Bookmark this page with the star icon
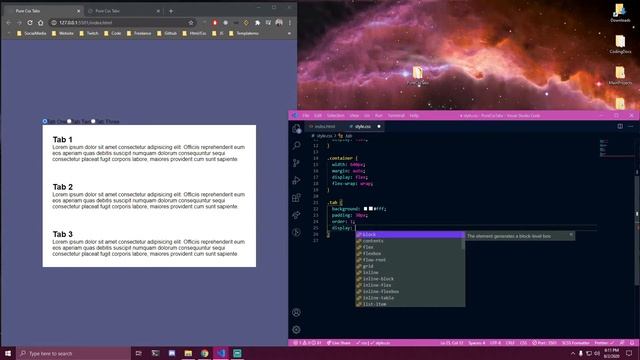 point(191,23)
